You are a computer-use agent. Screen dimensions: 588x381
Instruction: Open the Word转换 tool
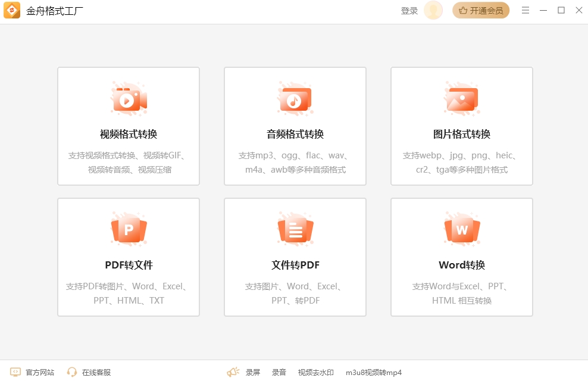(461, 257)
